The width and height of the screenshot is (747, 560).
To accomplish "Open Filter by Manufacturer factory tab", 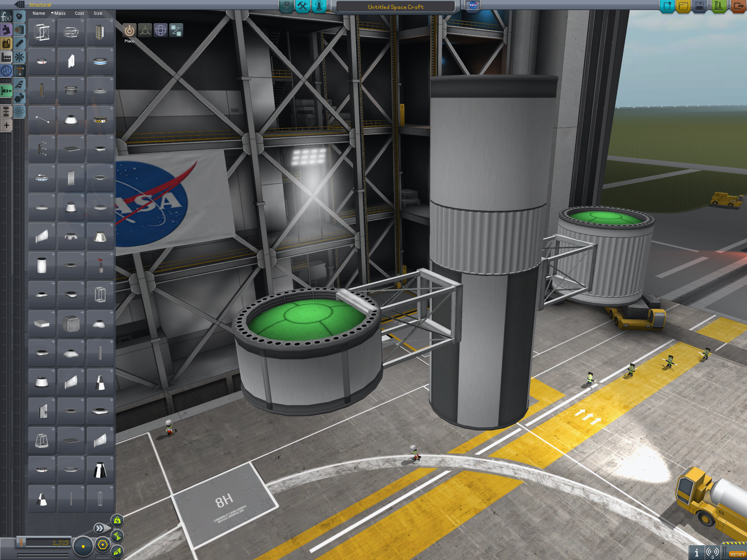I will click(6, 57).
